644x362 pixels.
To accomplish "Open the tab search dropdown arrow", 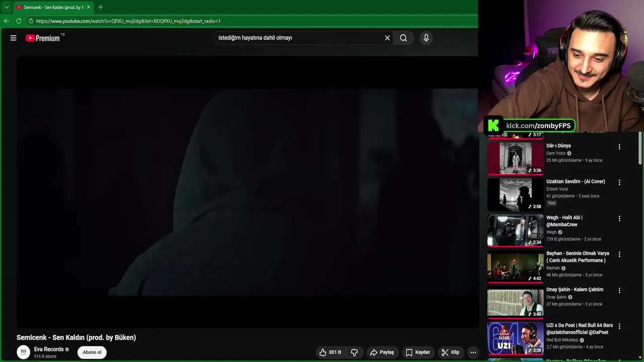I will tap(7, 7).
